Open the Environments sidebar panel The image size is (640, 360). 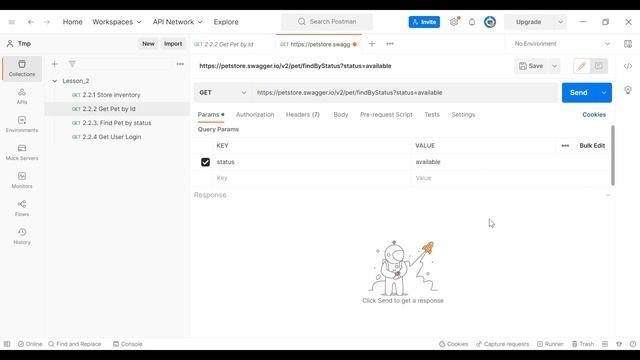22,124
